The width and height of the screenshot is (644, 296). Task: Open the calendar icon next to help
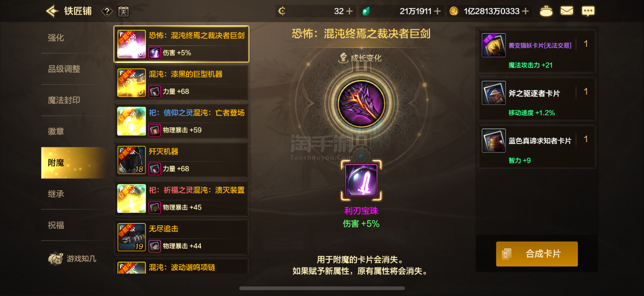click(x=124, y=11)
